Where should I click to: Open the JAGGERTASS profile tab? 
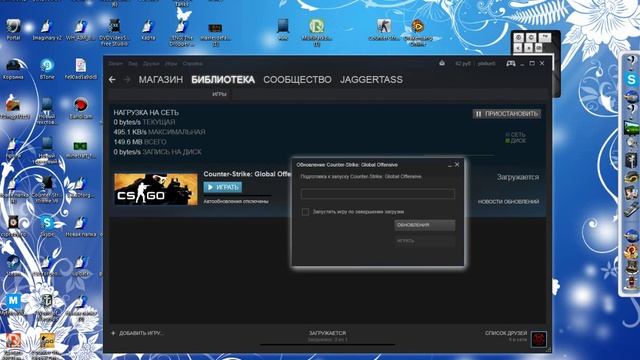point(371,80)
